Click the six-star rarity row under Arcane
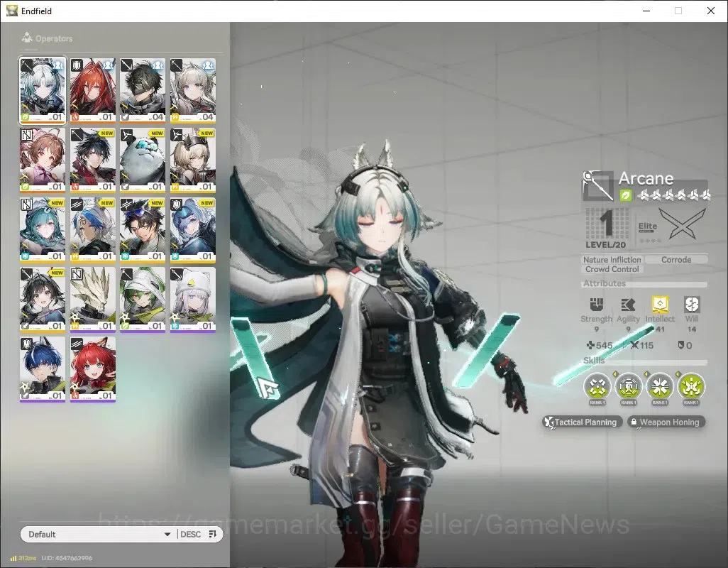This screenshot has height=568, width=728. (x=673, y=195)
